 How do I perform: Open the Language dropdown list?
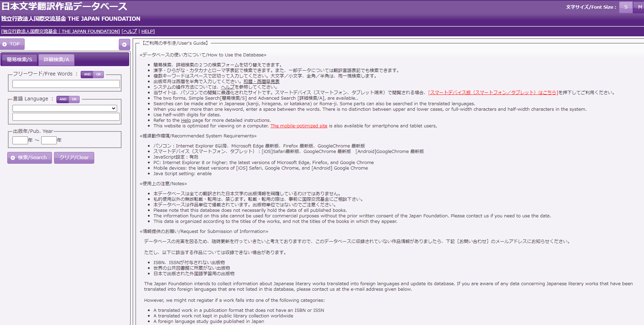pyautogui.click(x=65, y=108)
